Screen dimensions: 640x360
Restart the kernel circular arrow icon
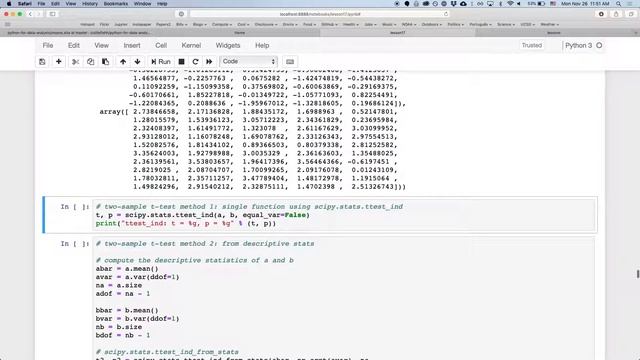pyautogui.click(x=196, y=62)
